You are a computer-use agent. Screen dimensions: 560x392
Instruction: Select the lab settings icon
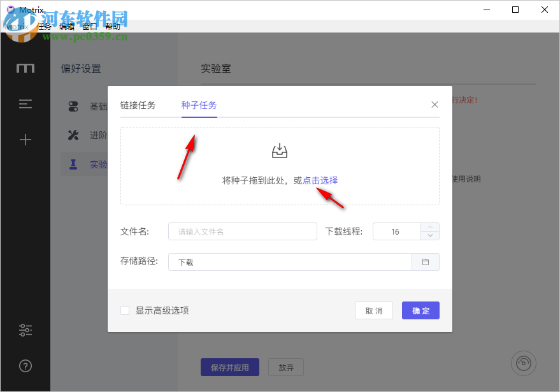[73, 164]
